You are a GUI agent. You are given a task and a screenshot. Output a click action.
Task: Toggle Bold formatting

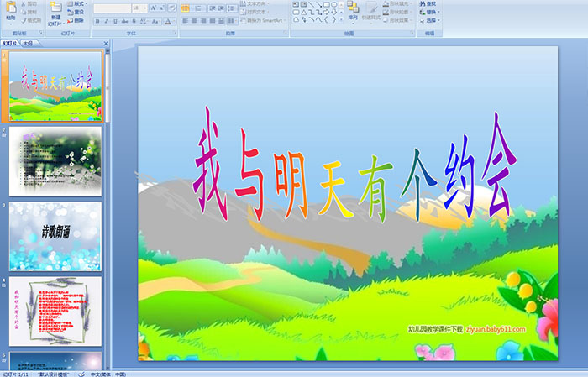pos(97,21)
